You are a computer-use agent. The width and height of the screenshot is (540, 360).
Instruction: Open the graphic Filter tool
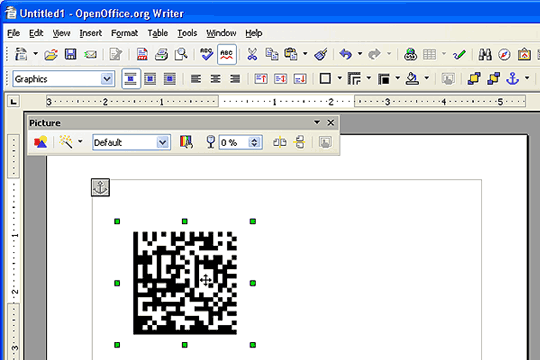tap(66, 142)
